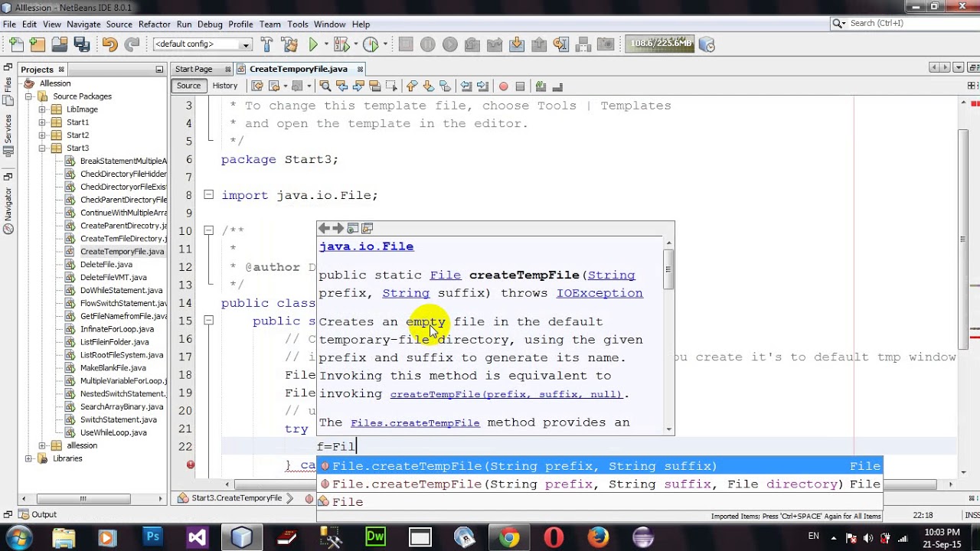Open the Navigate menu
The height and width of the screenshot is (551, 980).
pyautogui.click(x=83, y=24)
